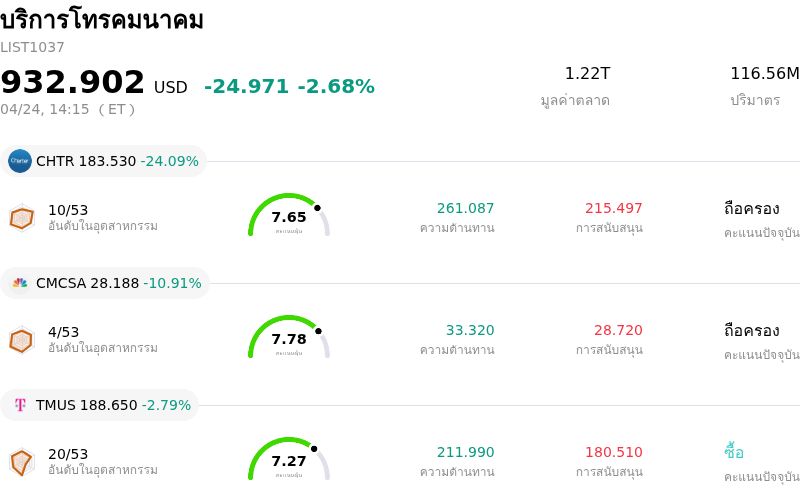Screen dimensions: 800x499
Task: Click the industry rank icon beside 10/53
Action: (x=22, y=217)
